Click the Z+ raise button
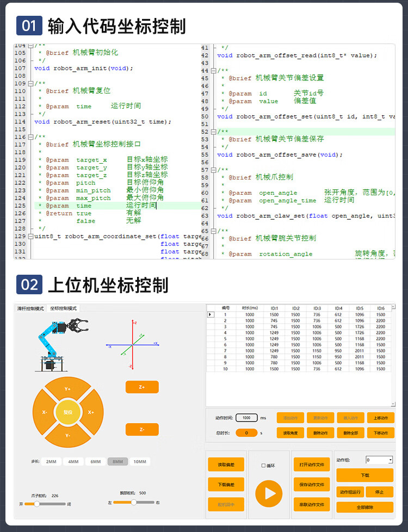 click(x=141, y=387)
